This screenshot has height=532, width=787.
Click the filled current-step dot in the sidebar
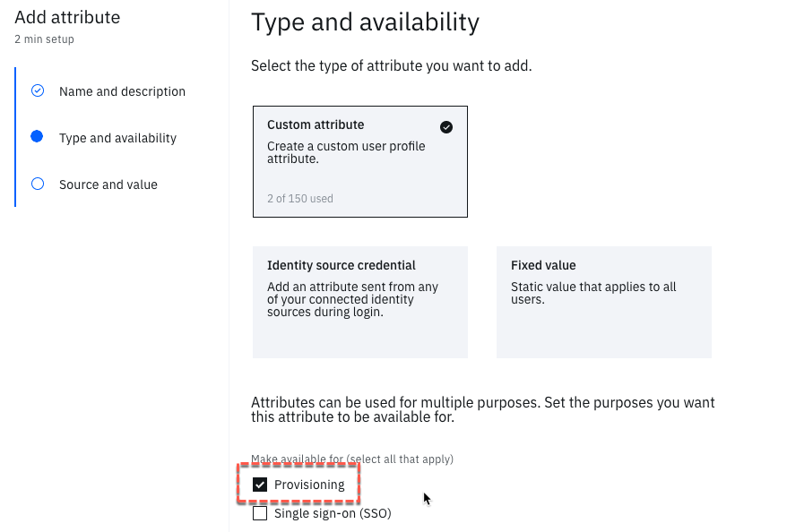pos(37,137)
